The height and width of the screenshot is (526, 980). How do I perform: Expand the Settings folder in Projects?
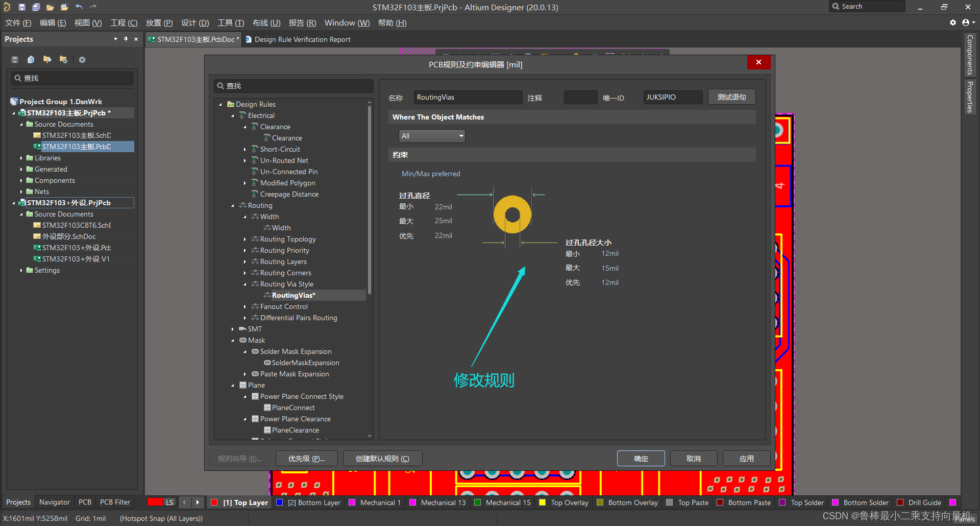[x=21, y=271]
